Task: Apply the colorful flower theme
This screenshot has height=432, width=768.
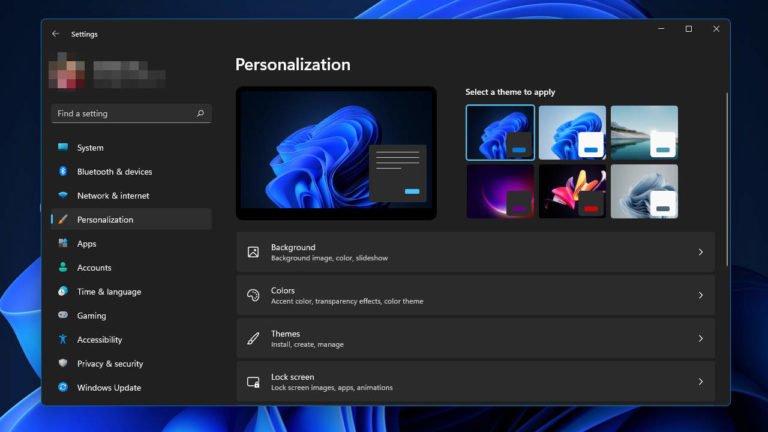Action: (x=572, y=191)
